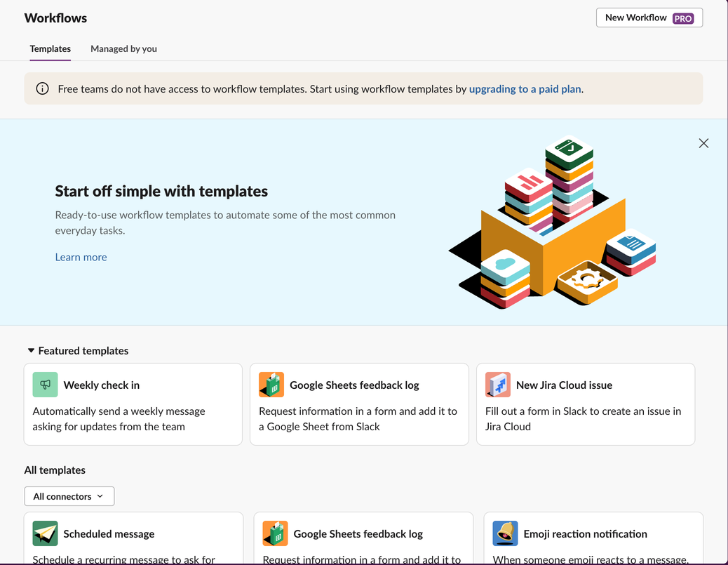728x565 pixels.
Task: Click the Google Sheets icon under All templates
Action: [275, 533]
